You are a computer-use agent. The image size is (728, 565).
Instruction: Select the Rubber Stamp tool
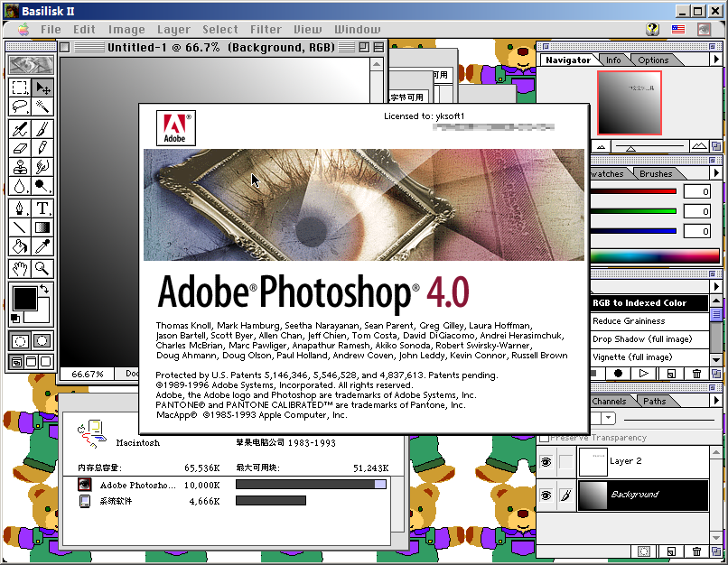[x=20, y=167]
